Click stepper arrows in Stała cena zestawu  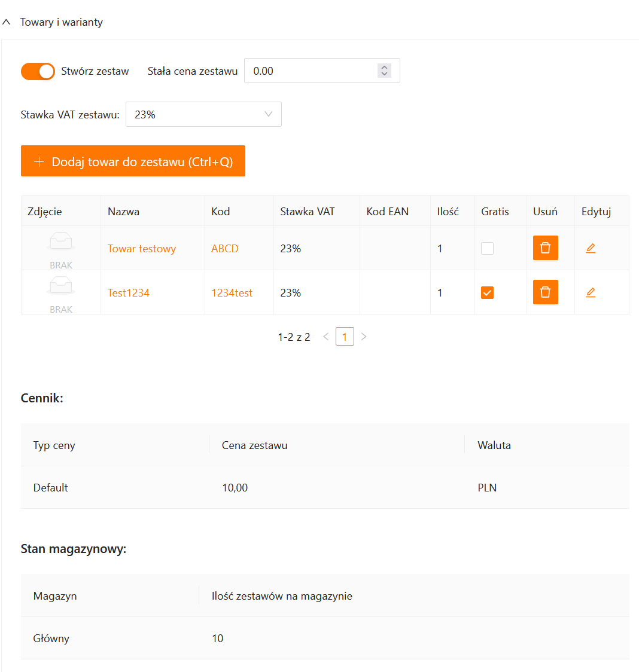pyautogui.click(x=384, y=71)
